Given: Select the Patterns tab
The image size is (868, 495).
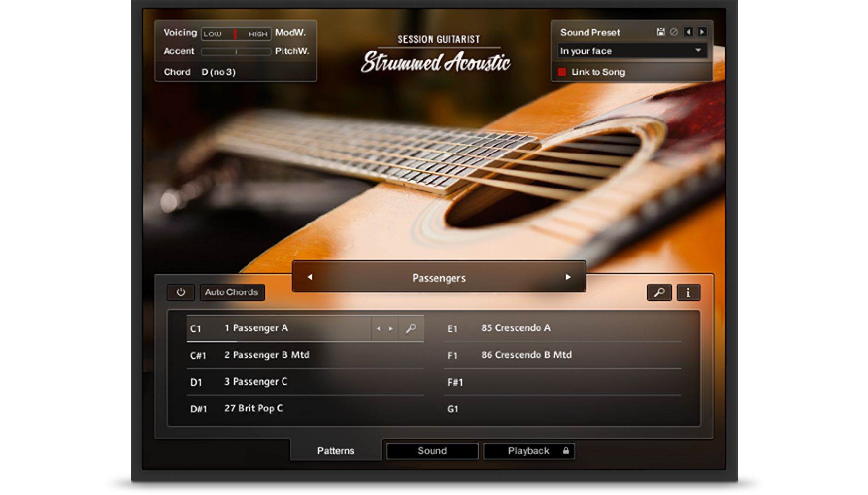Looking at the screenshot, I should pos(336,451).
